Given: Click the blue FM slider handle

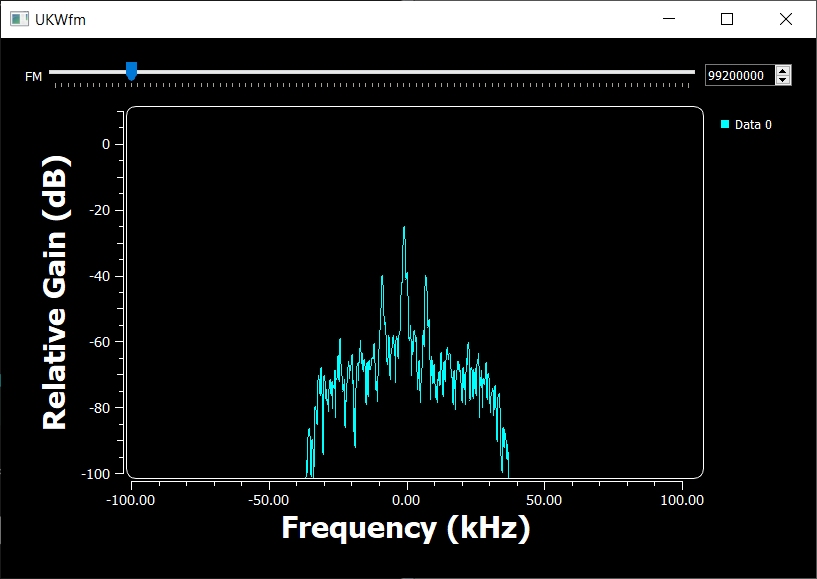Looking at the screenshot, I should pos(131,71).
